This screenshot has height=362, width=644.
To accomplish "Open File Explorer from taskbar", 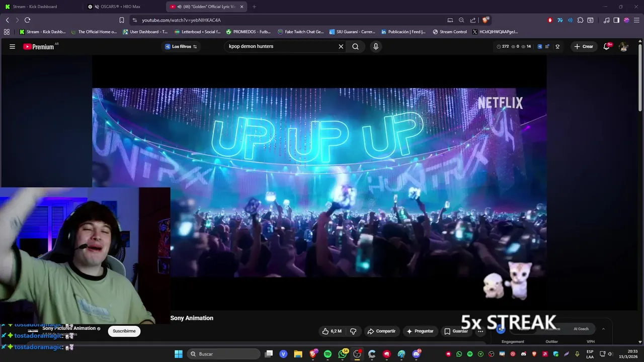I will 298,354.
